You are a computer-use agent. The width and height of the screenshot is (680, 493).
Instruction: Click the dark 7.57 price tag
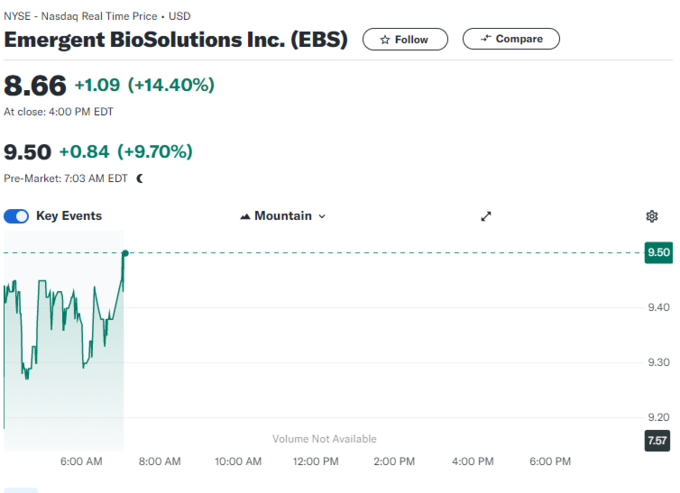pyautogui.click(x=658, y=441)
